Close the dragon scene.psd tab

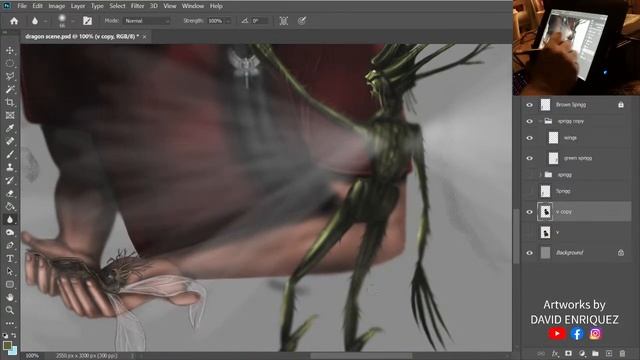coord(144,37)
